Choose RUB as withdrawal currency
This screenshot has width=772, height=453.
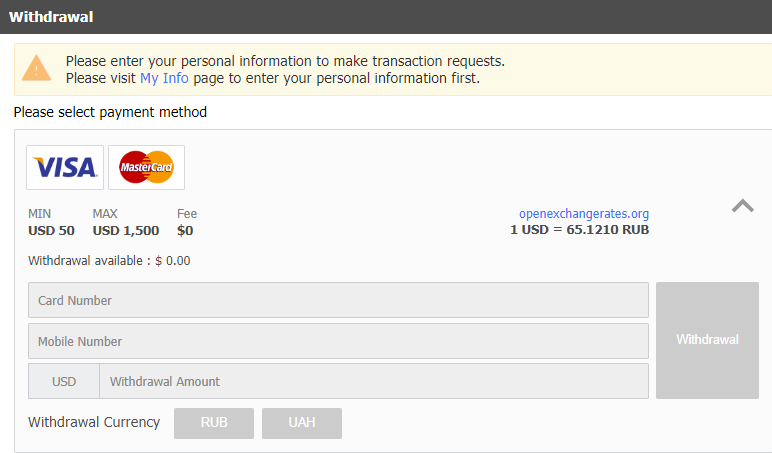214,423
